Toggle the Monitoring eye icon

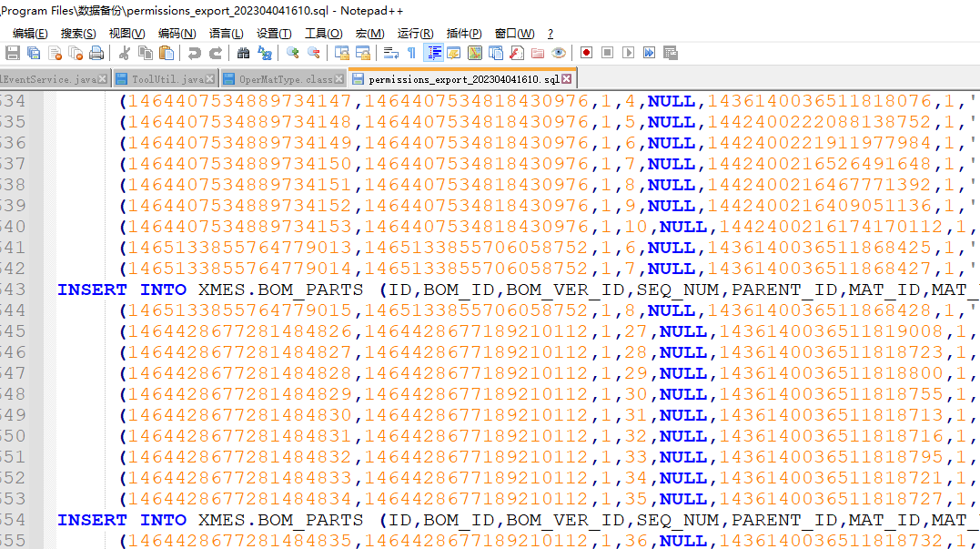coord(559,53)
